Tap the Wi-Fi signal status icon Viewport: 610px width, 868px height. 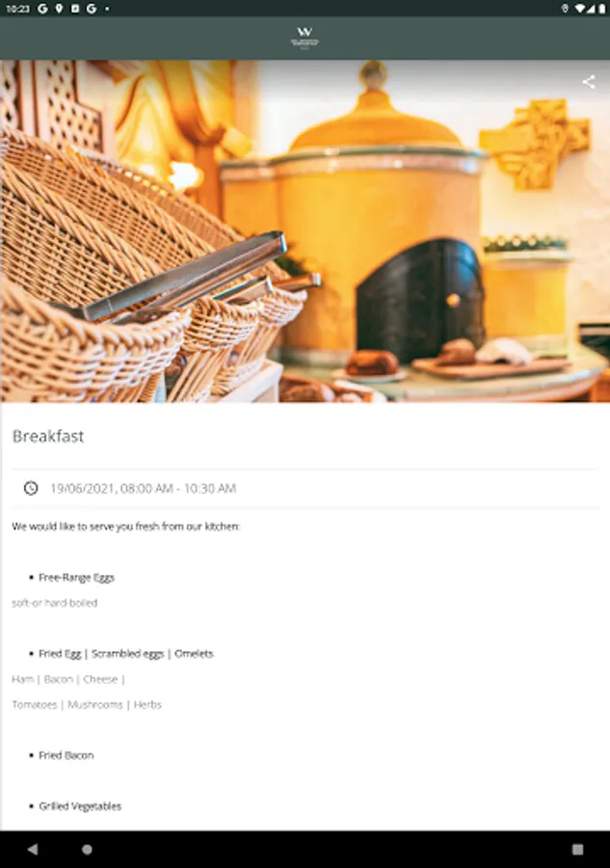click(x=579, y=9)
